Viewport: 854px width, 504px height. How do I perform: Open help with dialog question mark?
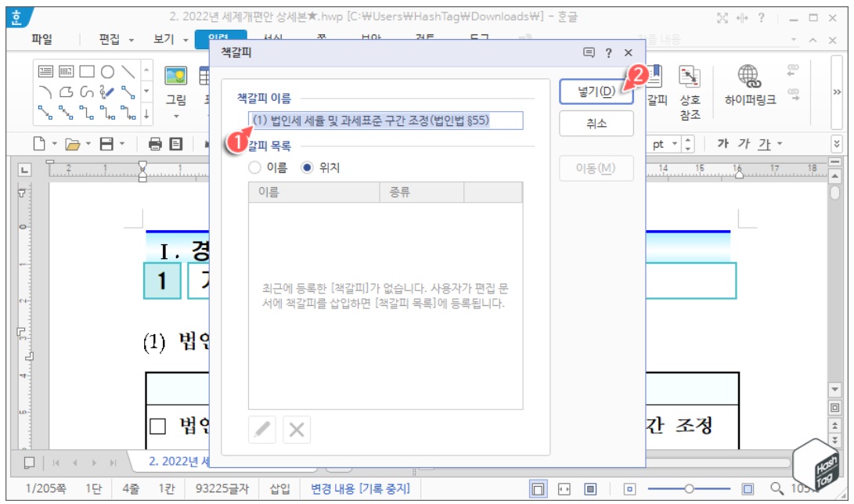608,52
